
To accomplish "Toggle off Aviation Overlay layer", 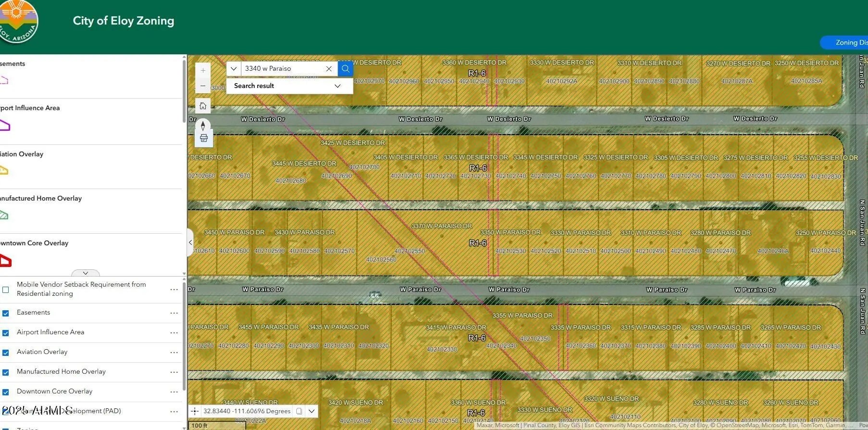I will [x=6, y=353].
